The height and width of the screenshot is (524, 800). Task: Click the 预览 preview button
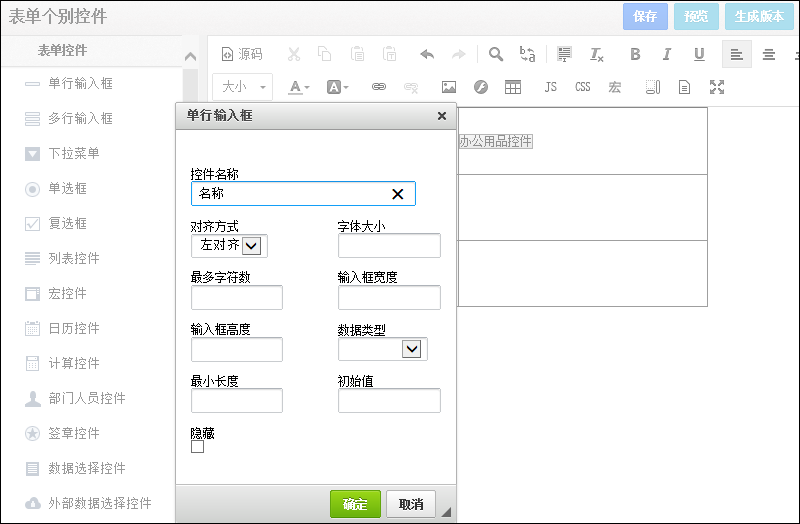click(x=696, y=16)
